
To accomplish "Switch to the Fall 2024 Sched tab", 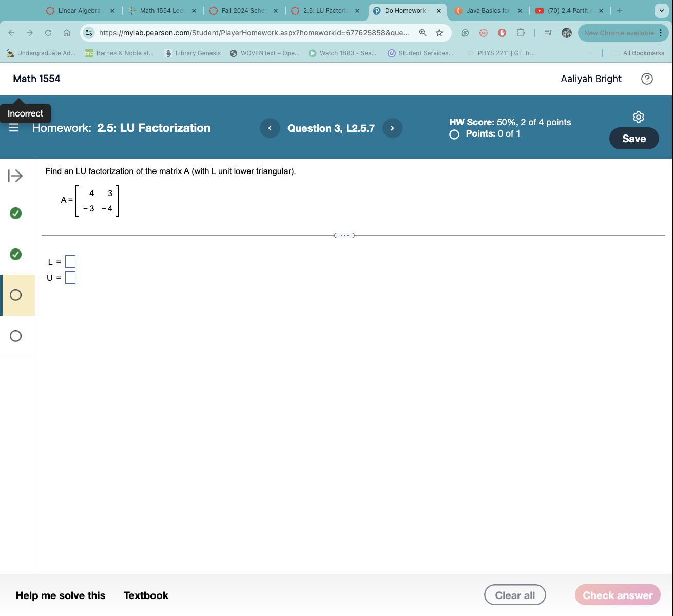I will click(243, 10).
